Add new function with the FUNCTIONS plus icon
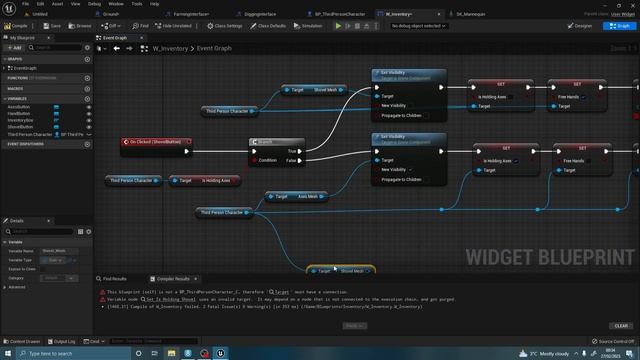640x360 pixels. (x=87, y=78)
